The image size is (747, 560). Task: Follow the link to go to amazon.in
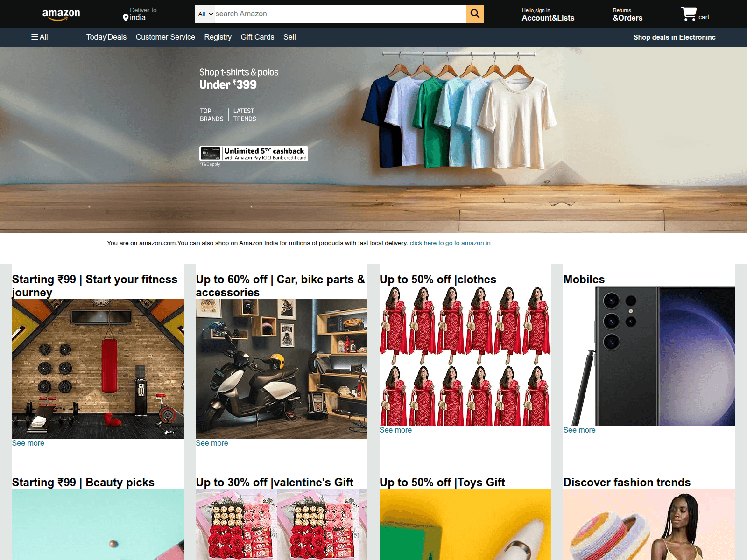pos(450,243)
